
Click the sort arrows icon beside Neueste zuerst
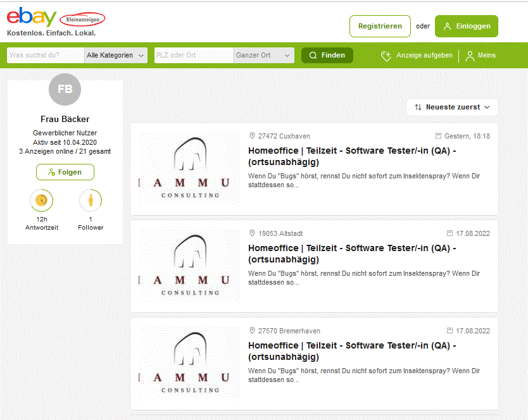click(x=418, y=107)
